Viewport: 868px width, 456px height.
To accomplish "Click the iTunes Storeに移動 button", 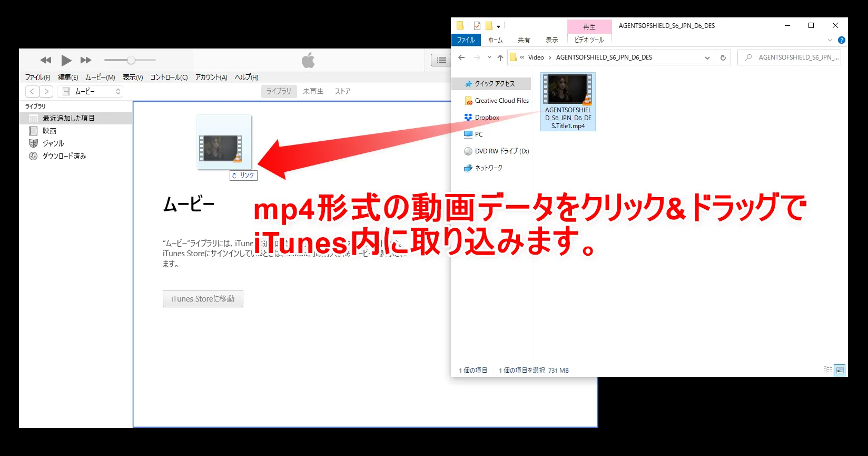I will click(x=203, y=298).
